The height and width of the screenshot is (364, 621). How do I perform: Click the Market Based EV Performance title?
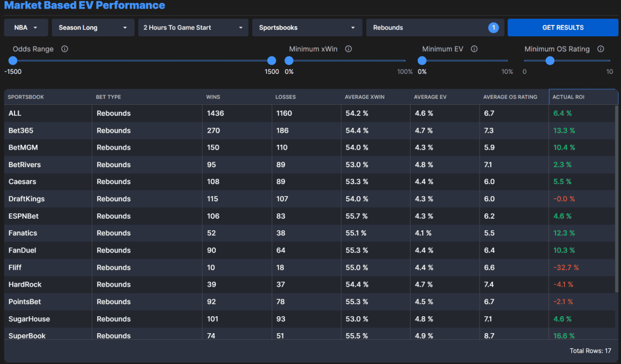pyautogui.click(x=84, y=5)
